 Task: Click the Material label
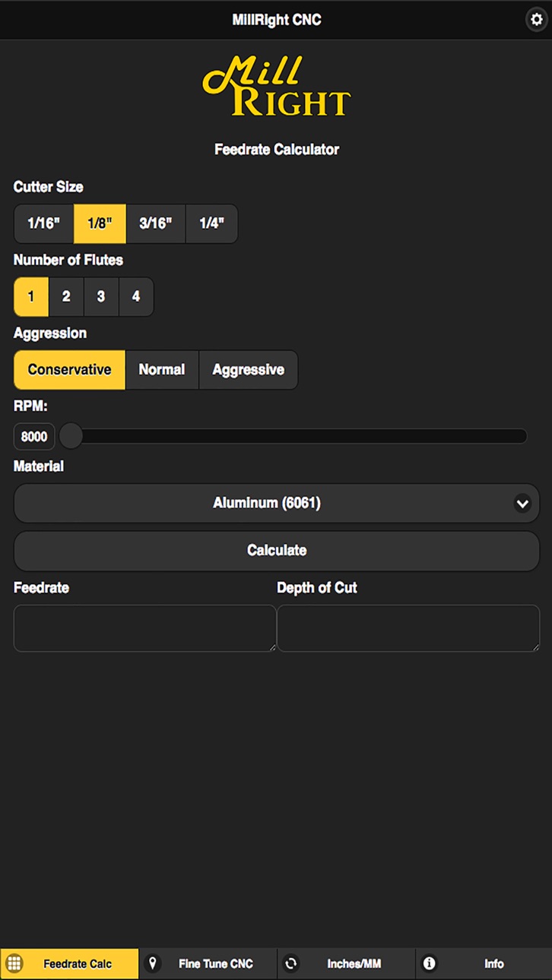pyautogui.click(x=39, y=466)
